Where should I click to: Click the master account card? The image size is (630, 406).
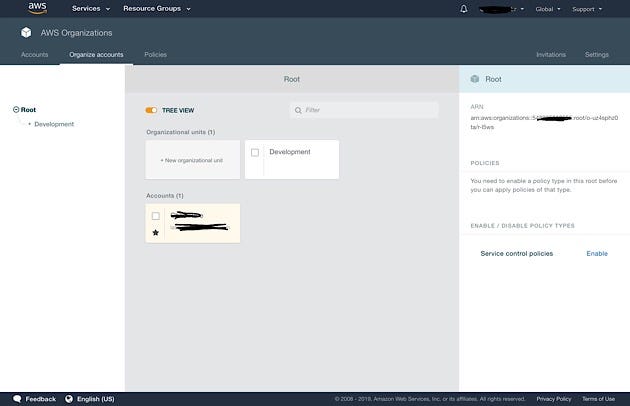tap(192, 223)
